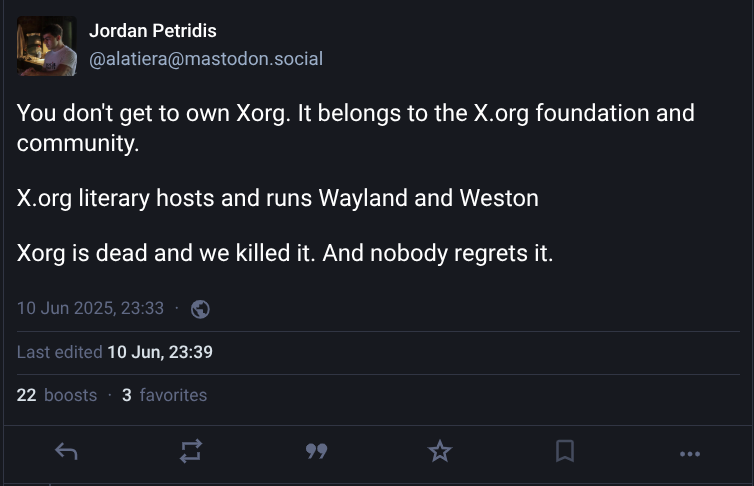This screenshot has height=486, width=754.
Task: Open the Jordan Petridis display name
Action: 153,31
